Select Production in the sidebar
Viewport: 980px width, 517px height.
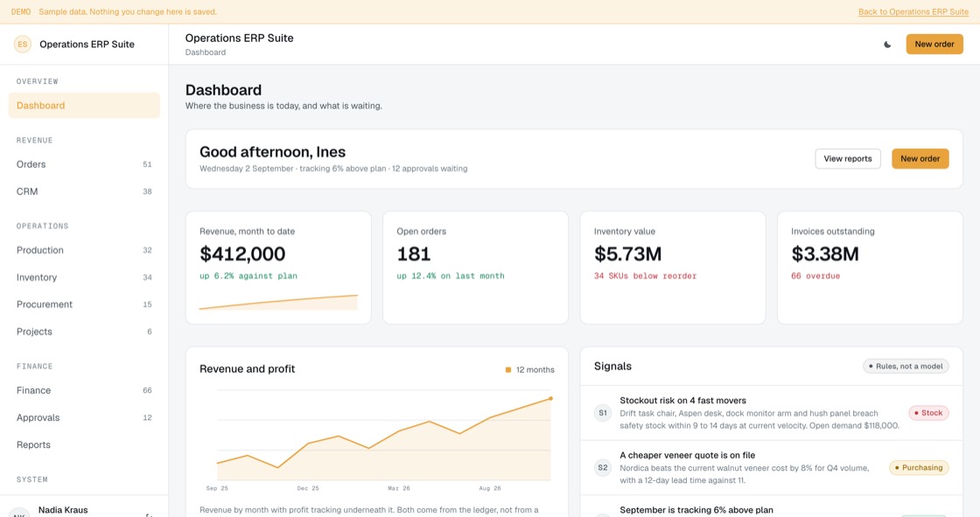tap(84, 250)
